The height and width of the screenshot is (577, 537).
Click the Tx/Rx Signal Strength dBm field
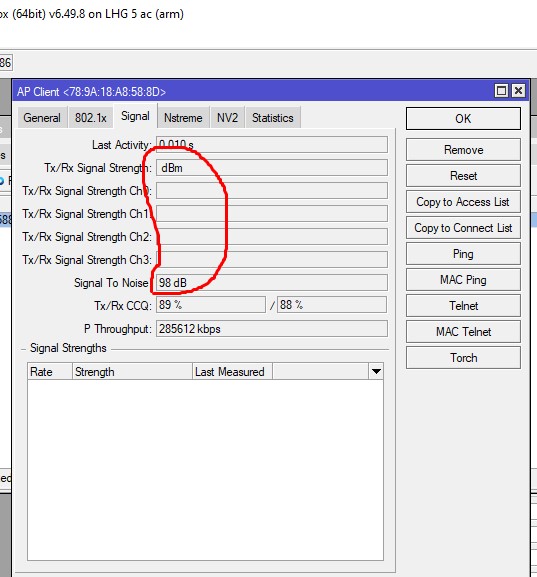pyautogui.click(x=272, y=168)
